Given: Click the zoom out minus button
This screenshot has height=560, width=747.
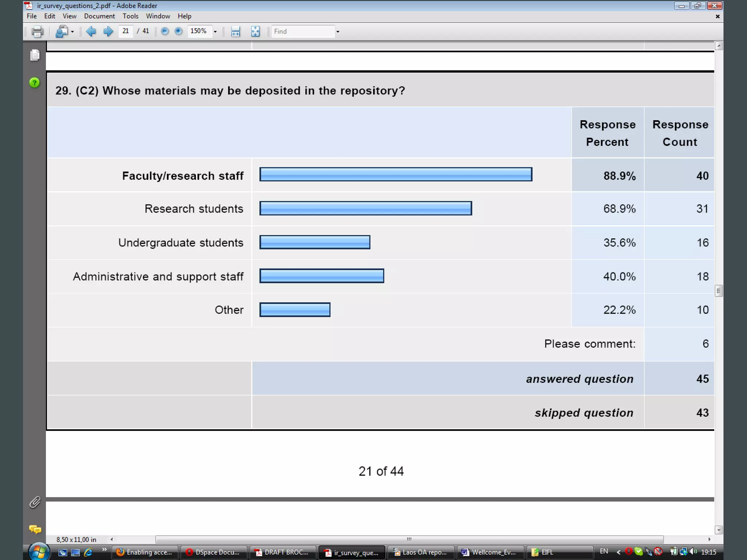Looking at the screenshot, I should [165, 31].
